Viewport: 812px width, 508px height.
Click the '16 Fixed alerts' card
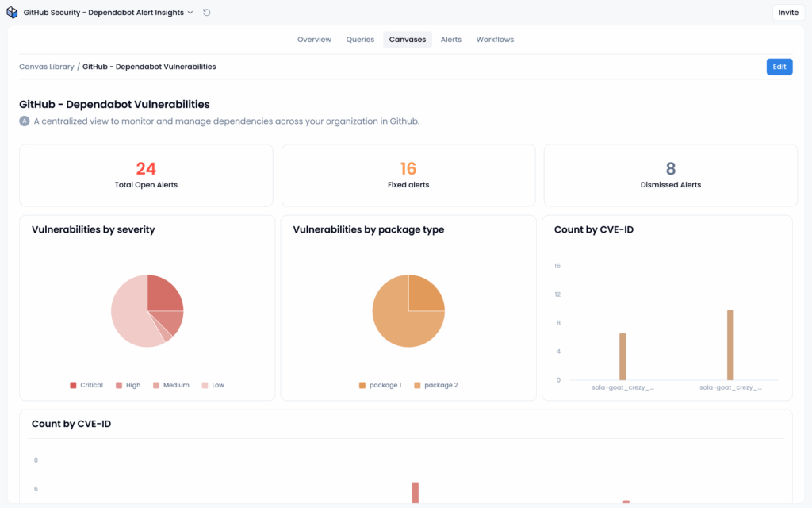pos(408,175)
